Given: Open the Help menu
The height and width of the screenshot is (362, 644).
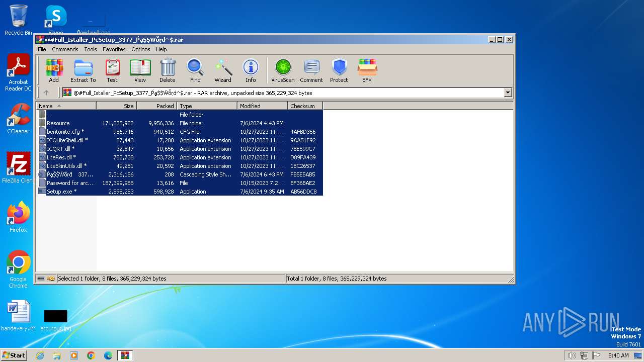Looking at the screenshot, I should point(162,49).
